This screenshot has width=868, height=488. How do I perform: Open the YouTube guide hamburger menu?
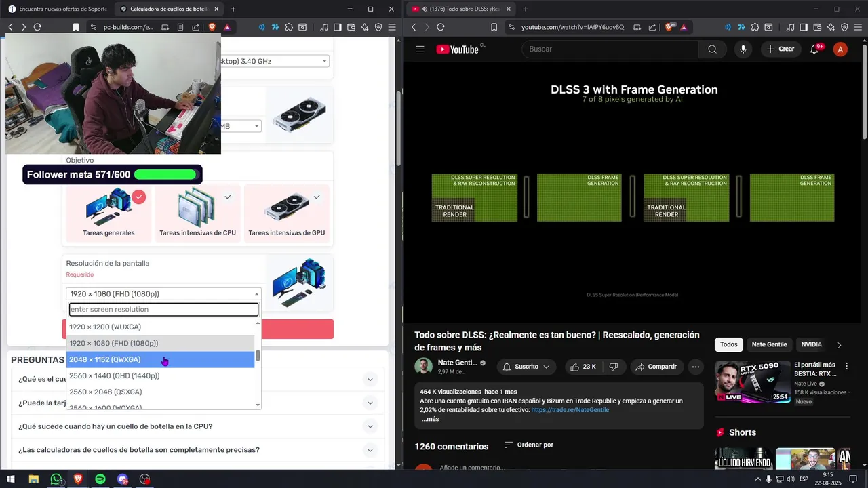(420, 49)
